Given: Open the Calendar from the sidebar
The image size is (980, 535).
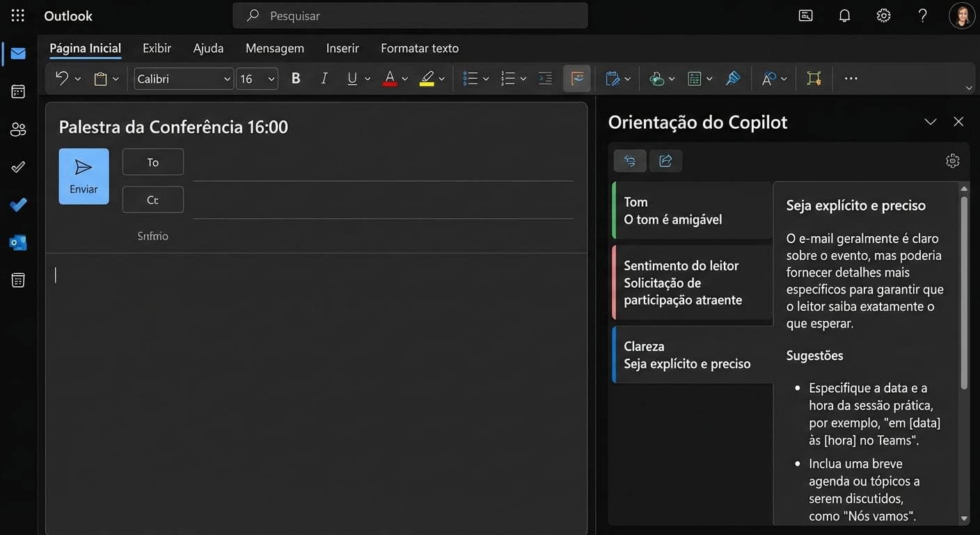Looking at the screenshot, I should click(18, 91).
